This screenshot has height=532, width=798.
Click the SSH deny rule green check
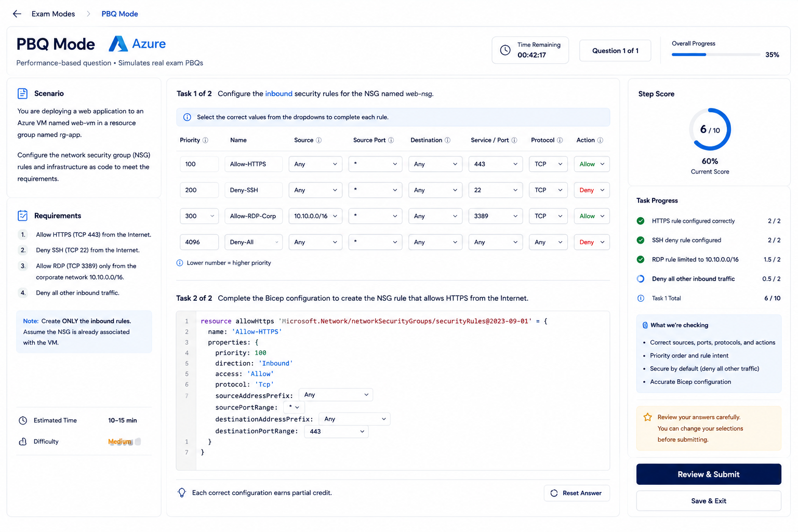pos(641,240)
